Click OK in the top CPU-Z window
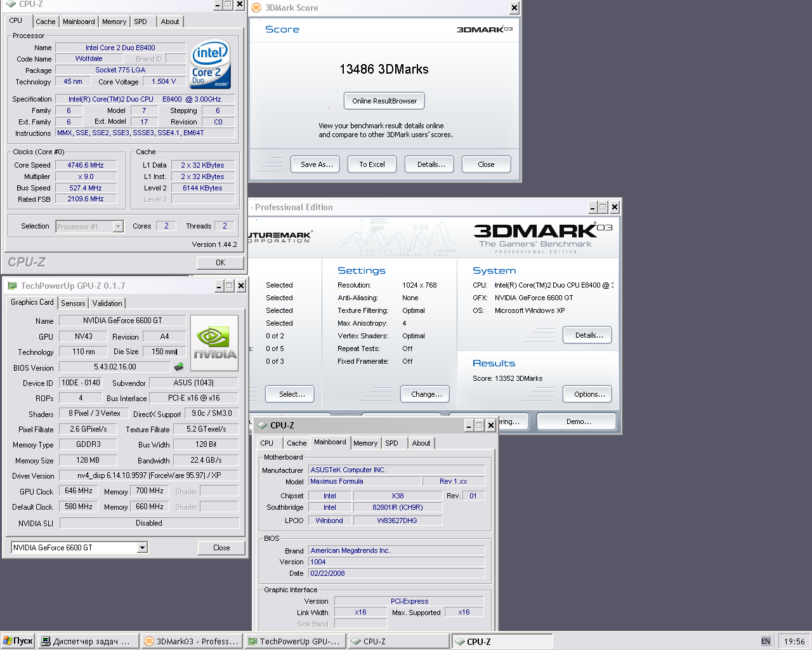Image resolution: width=812 pixels, height=650 pixels. [220, 263]
